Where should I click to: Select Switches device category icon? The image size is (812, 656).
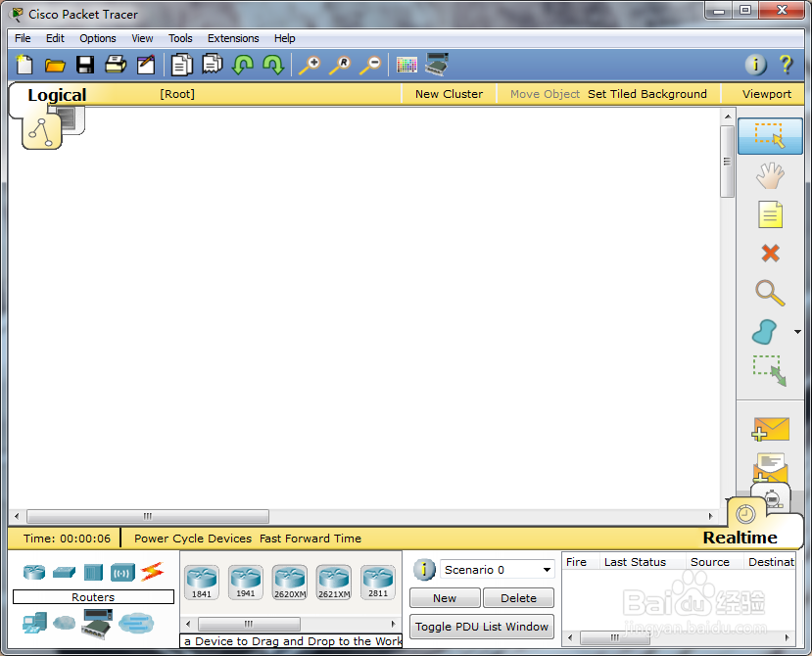pyautogui.click(x=64, y=572)
